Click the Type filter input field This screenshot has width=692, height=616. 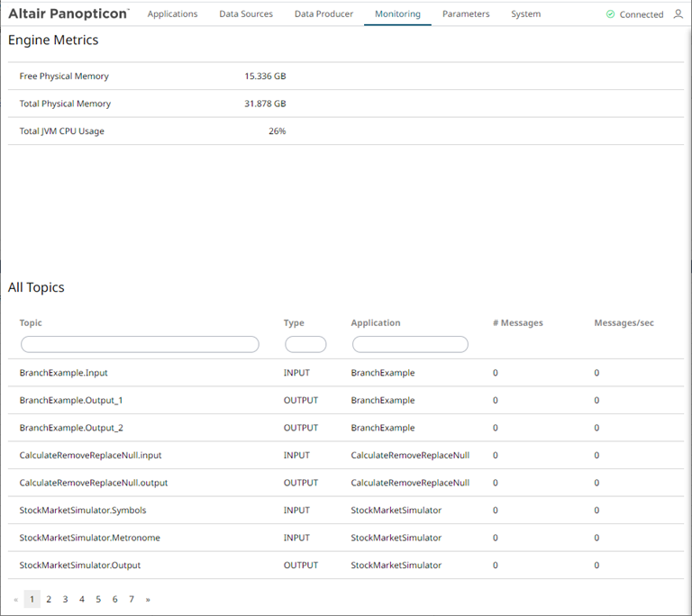click(305, 344)
